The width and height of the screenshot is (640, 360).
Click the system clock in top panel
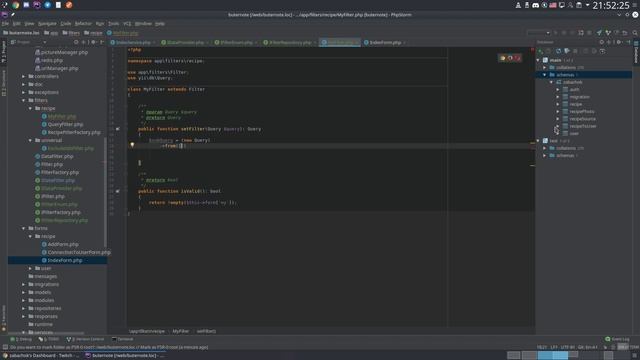pyautogui.click(x=611, y=5)
